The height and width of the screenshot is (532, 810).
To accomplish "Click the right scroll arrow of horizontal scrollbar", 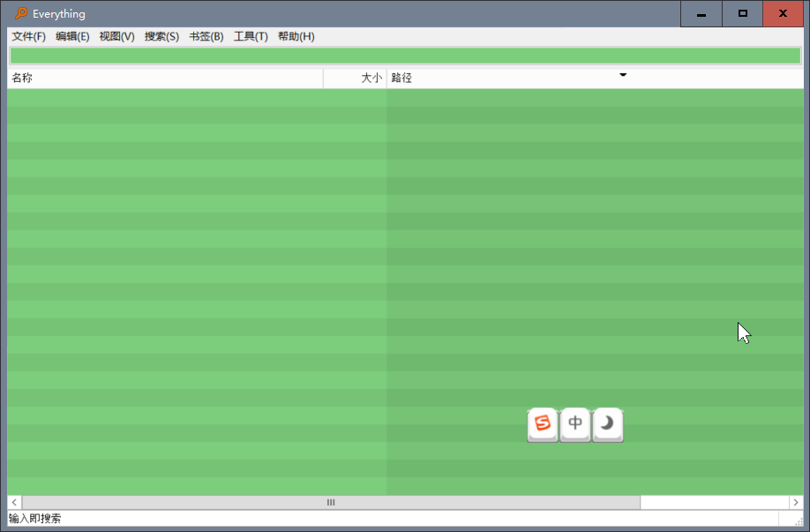I will (796, 502).
